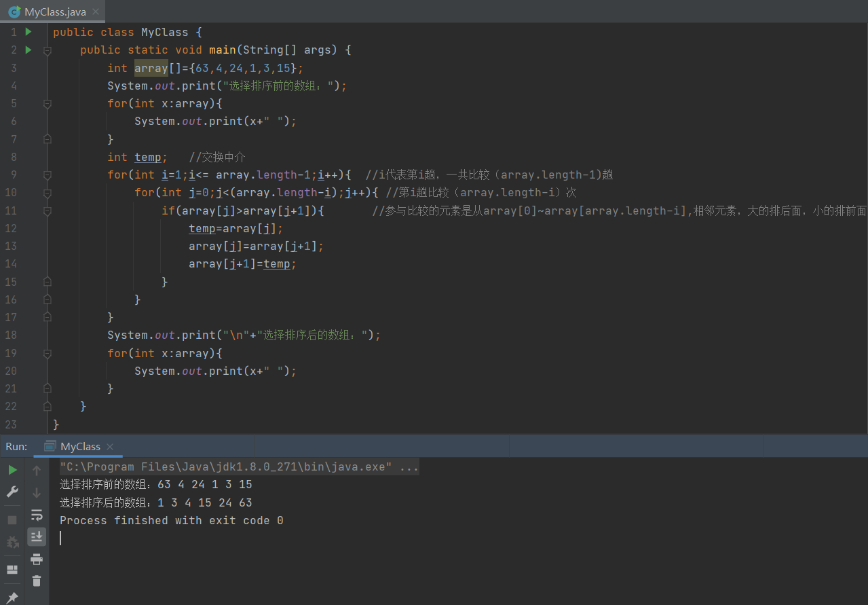Click 'MyClass' class name on line 1
This screenshot has width=868, height=605.
click(164, 32)
